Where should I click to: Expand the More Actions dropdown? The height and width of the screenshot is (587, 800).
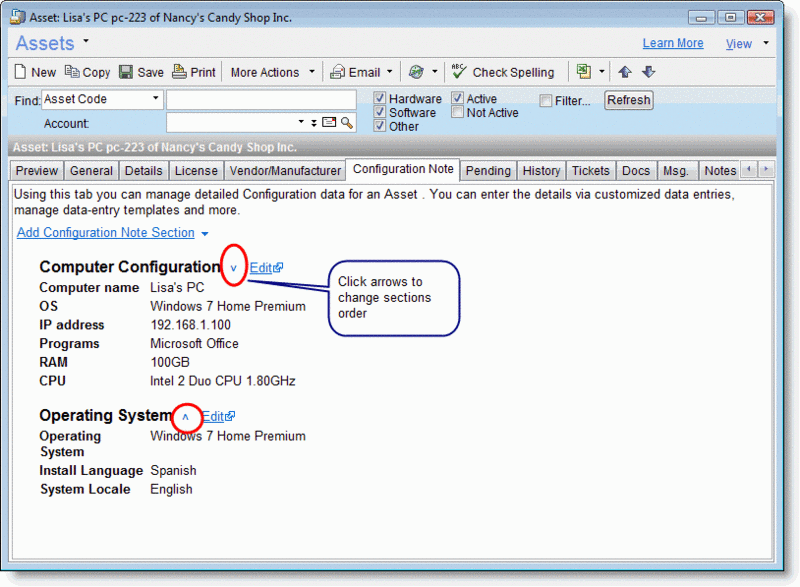click(310, 71)
